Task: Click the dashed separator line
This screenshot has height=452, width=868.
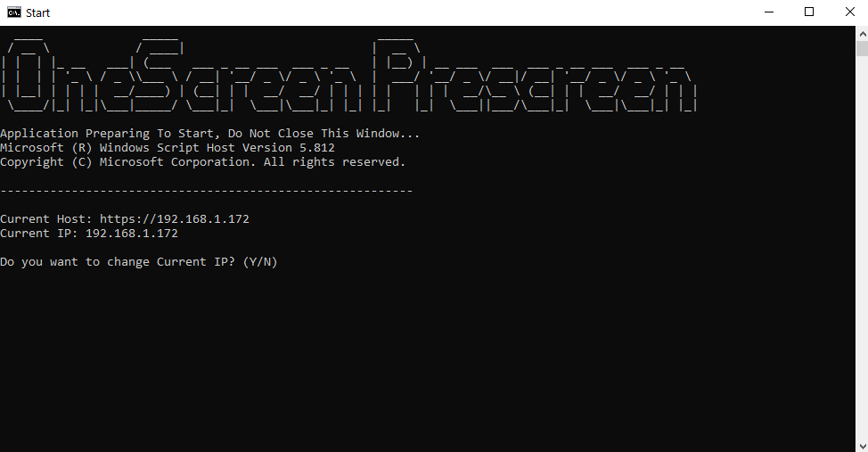Action: (x=206, y=191)
